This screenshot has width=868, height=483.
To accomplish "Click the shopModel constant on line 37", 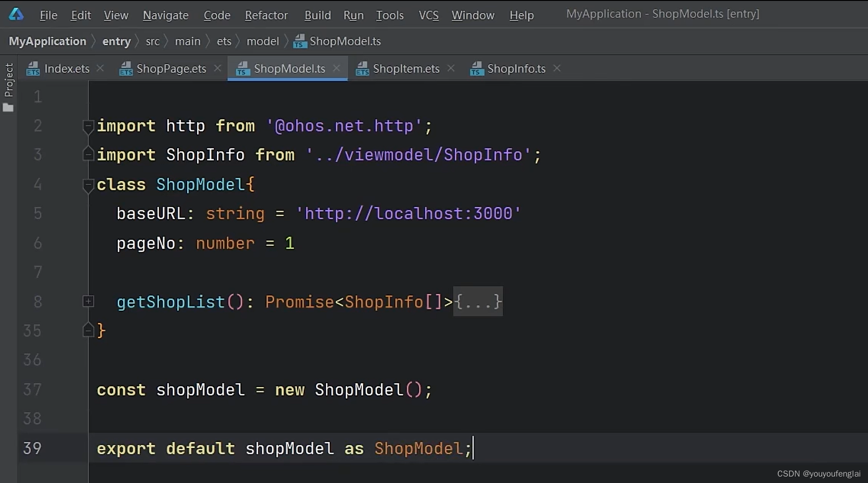I will [x=200, y=390].
